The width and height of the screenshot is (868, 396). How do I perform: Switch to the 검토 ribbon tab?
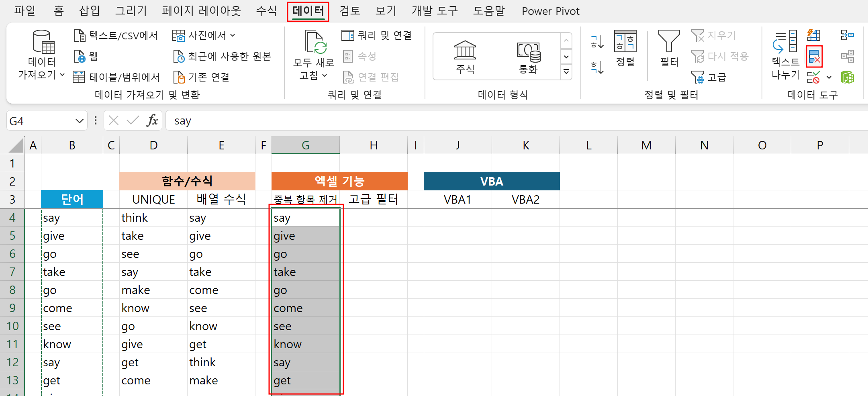(x=349, y=11)
